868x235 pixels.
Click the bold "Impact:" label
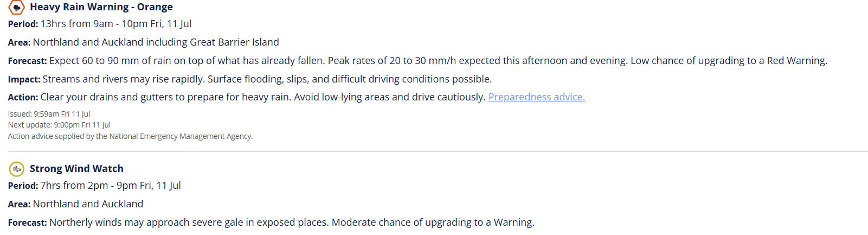24,79
